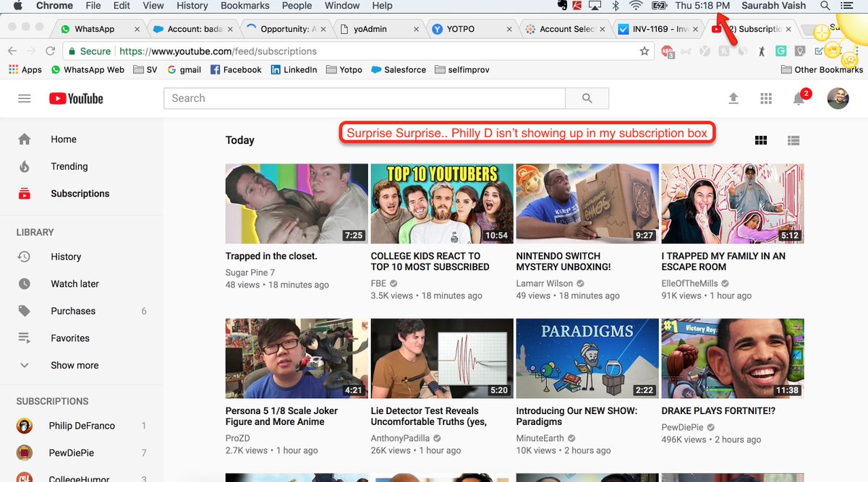Reload the page

[50, 51]
